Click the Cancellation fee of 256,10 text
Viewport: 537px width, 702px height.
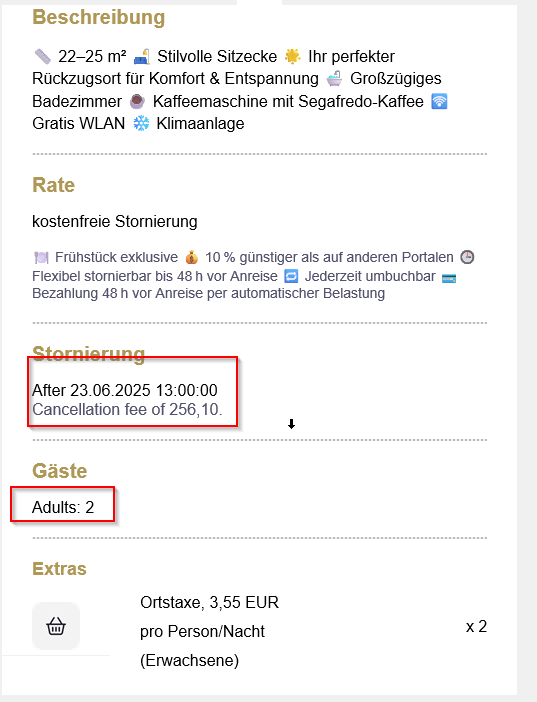click(127, 409)
